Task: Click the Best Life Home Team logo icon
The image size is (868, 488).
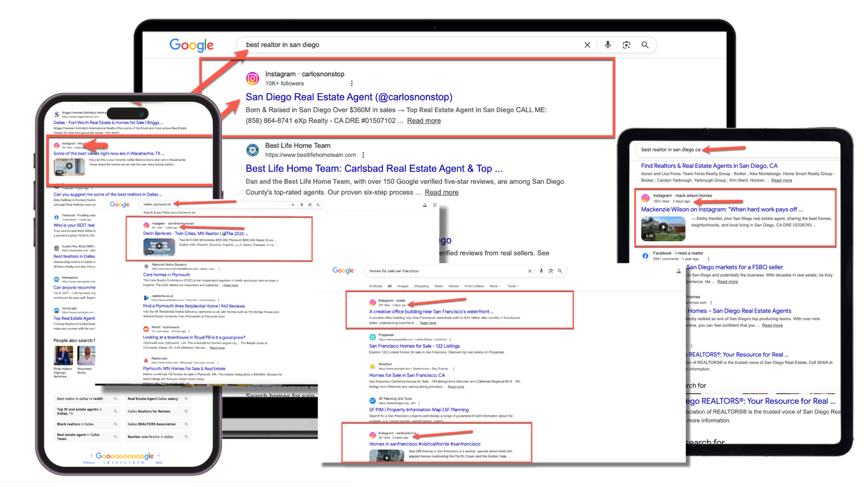Action: point(253,150)
